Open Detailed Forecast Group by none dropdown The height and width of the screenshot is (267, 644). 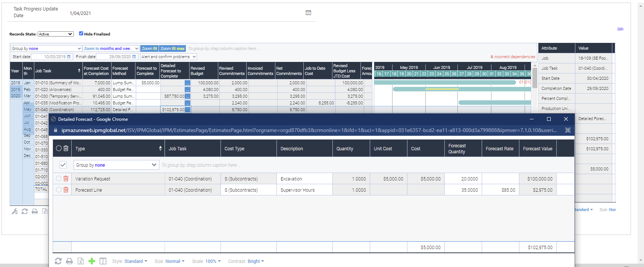pyautogui.click(x=116, y=165)
